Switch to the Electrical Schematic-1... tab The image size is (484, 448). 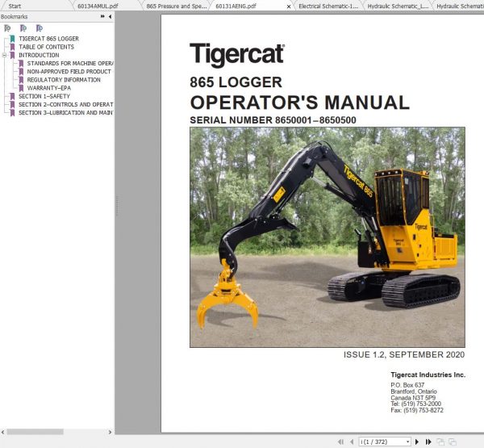(328, 6)
